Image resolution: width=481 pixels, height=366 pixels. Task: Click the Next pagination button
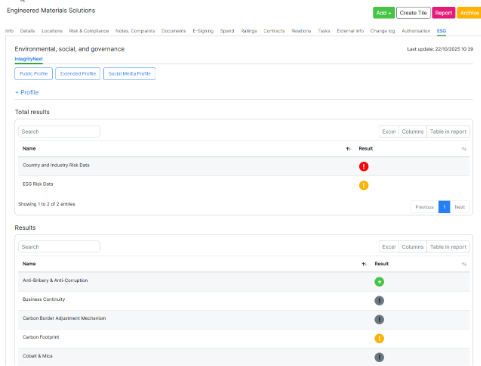coord(460,207)
